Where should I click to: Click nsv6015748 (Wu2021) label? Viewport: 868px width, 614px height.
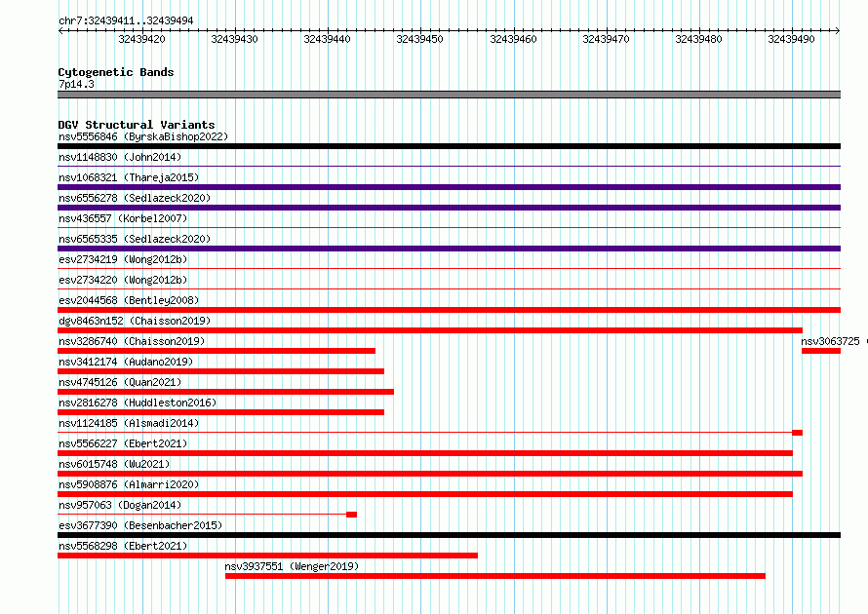pyautogui.click(x=114, y=464)
